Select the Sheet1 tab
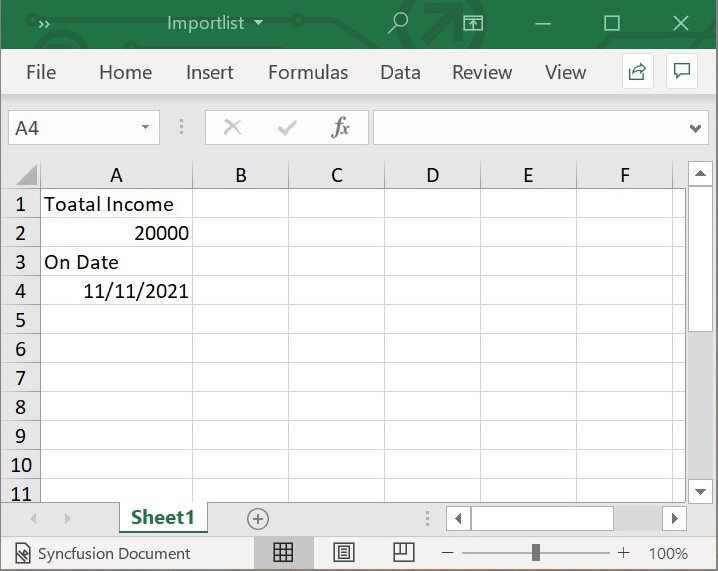The image size is (718, 571). pos(163,517)
